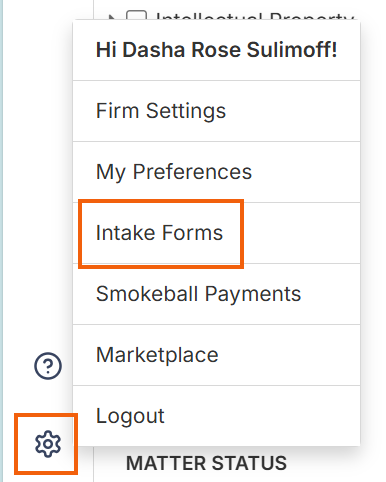Select the Intellectual Property label text
Image resolution: width=386 pixels, height=482 pixels.
pos(254,16)
